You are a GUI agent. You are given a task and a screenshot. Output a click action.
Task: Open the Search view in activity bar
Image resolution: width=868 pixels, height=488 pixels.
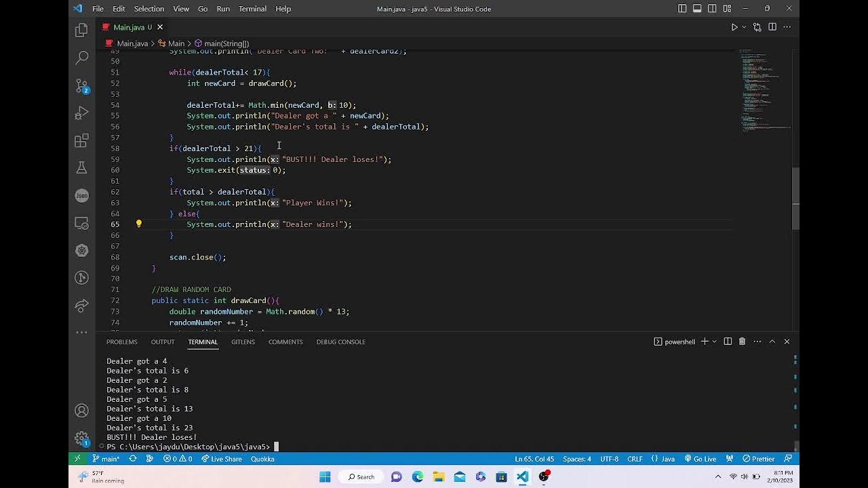point(82,58)
